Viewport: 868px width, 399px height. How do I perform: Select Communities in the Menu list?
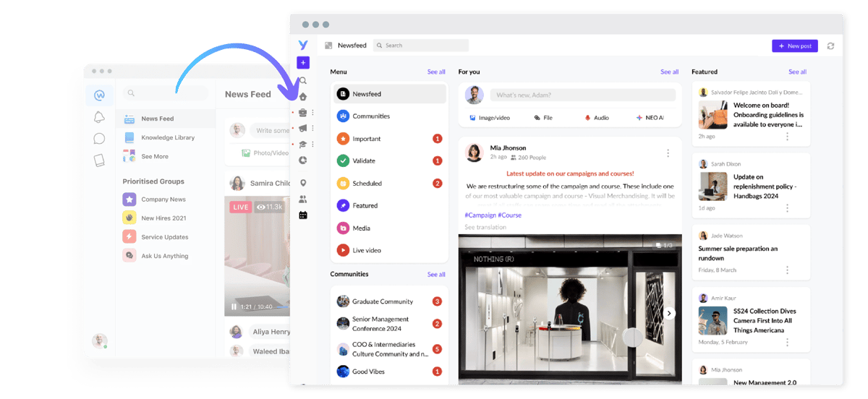[390, 116]
